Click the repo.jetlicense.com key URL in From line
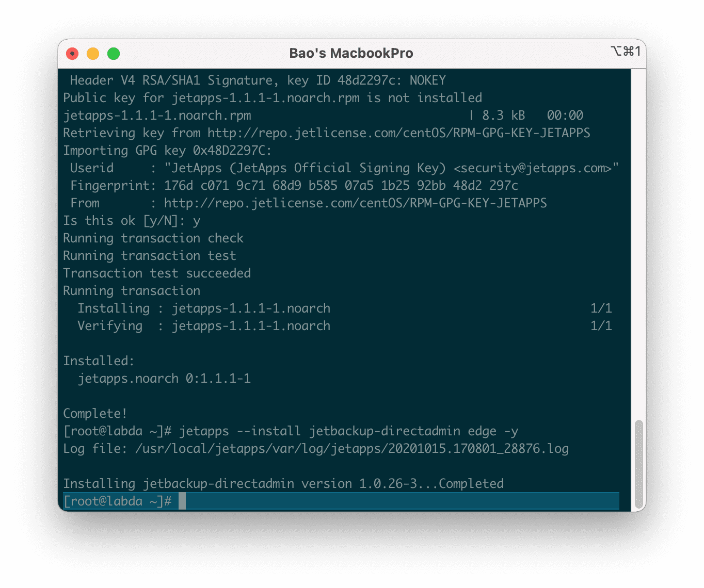The height and width of the screenshot is (588, 704). pos(355,203)
